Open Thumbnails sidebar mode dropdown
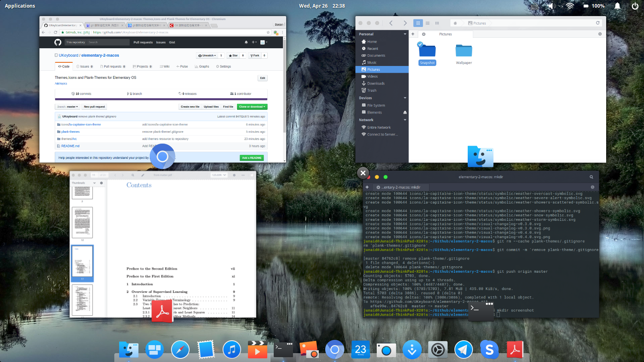 (x=84, y=183)
